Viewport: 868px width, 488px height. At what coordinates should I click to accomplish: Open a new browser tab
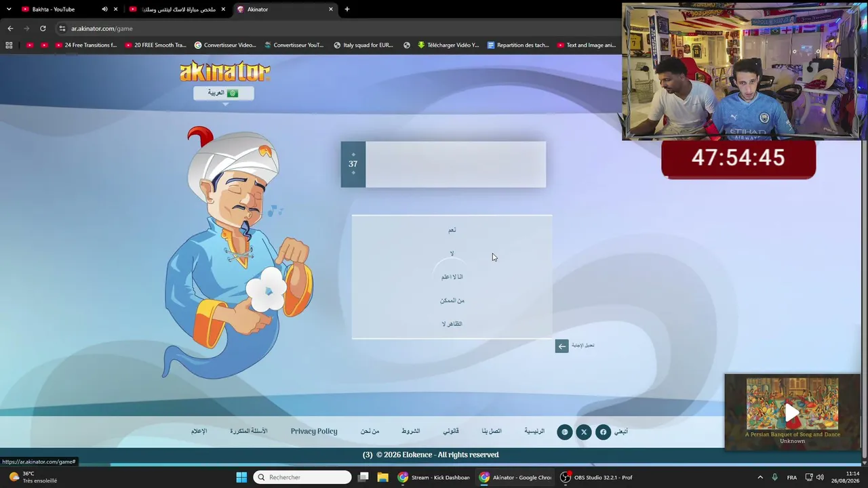pos(347,9)
